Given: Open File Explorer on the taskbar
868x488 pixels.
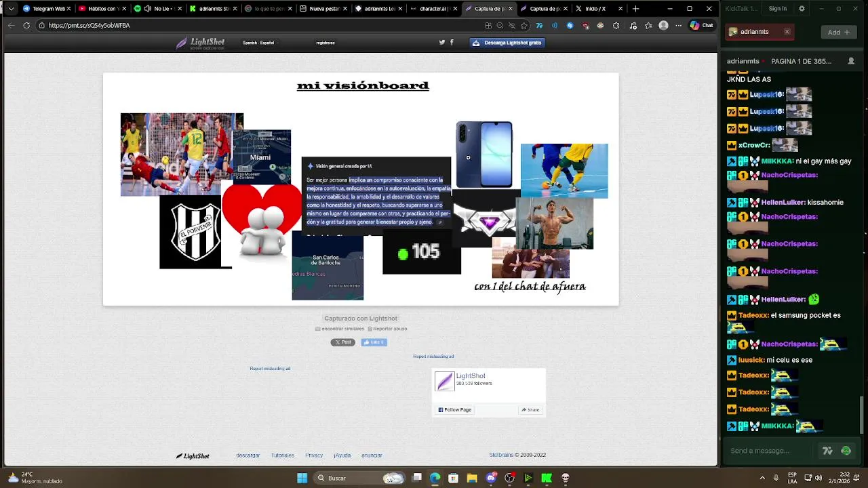Looking at the screenshot, I should (472, 478).
